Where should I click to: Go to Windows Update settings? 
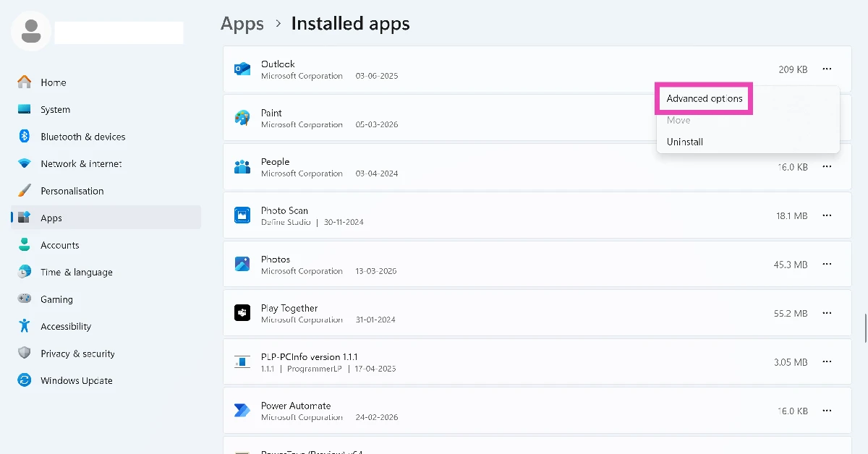(x=76, y=381)
